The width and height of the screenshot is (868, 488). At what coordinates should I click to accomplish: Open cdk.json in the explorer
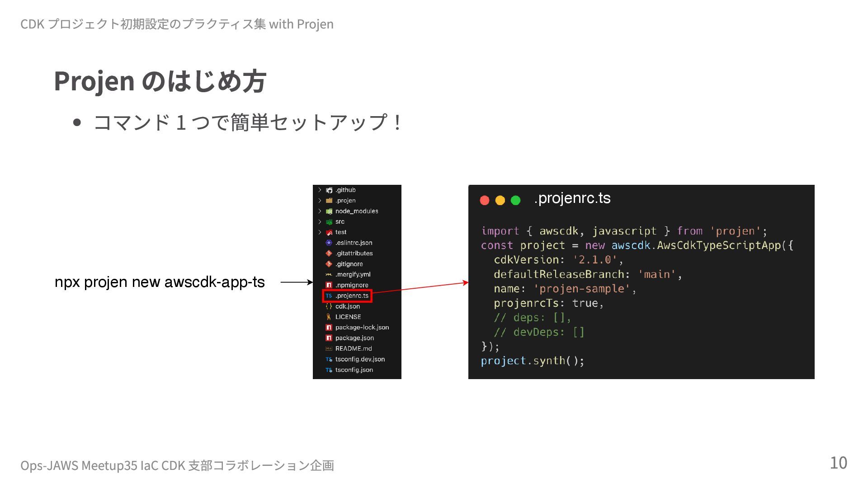pos(348,306)
